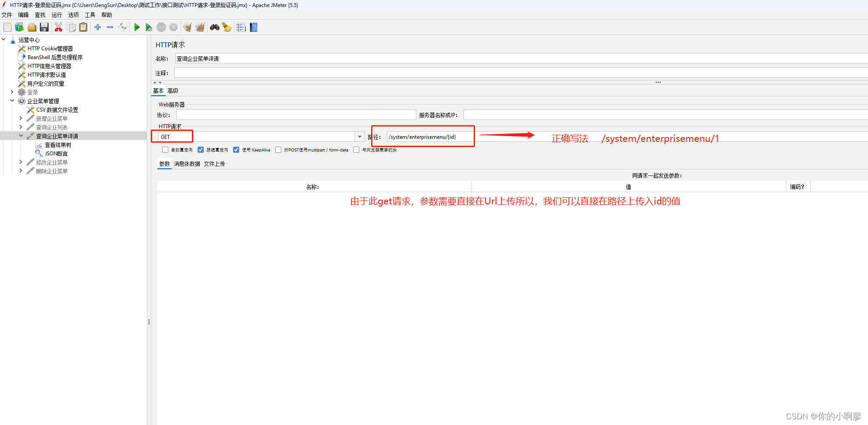Open the GET method dropdown arrow
The image size is (868, 425).
pos(360,137)
